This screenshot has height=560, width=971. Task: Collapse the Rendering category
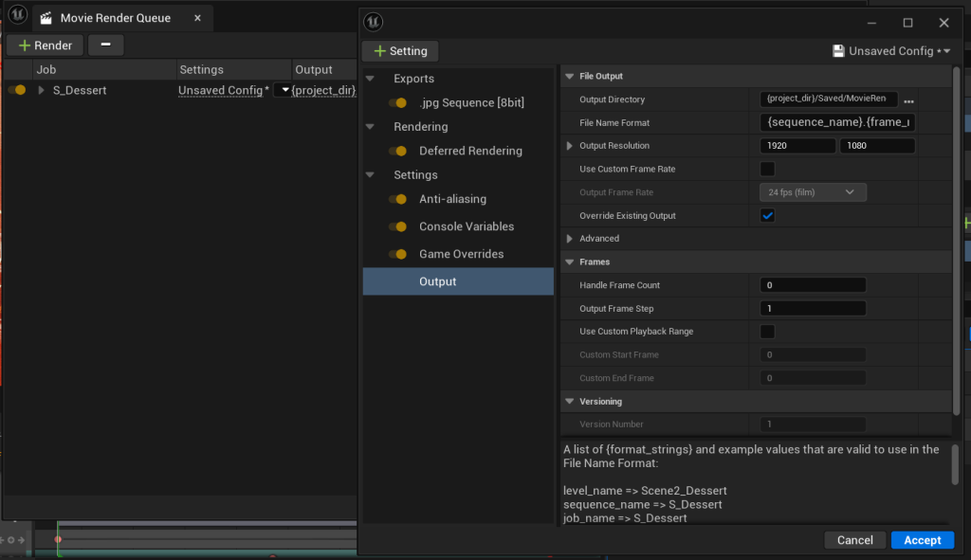coord(371,127)
